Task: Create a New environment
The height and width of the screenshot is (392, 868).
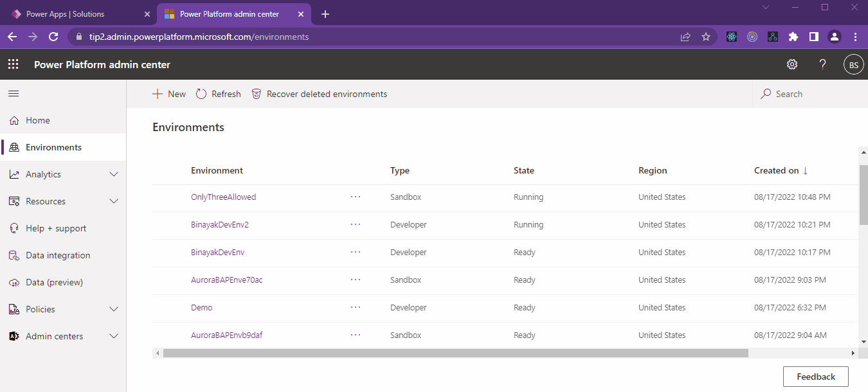Action: 169,94
